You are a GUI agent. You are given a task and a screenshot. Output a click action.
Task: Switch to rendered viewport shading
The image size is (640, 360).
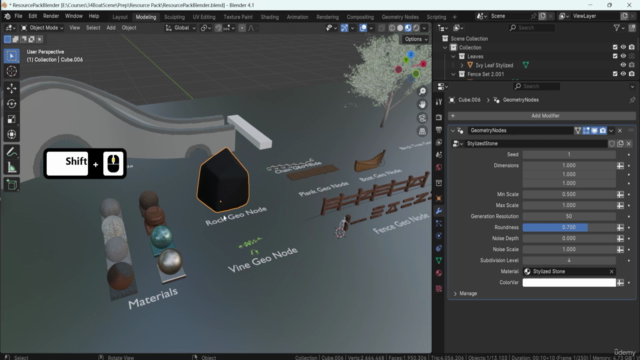416,28
